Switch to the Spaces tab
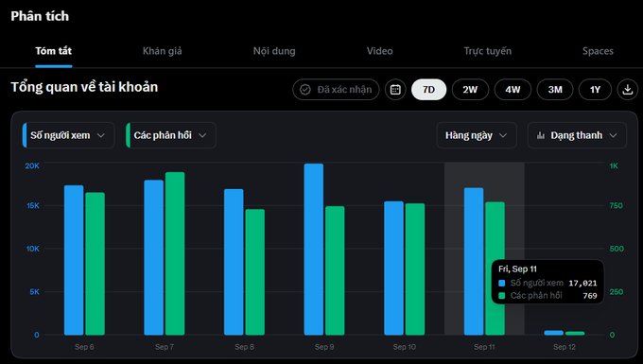This screenshot has width=643, height=364. click(598, 51)
